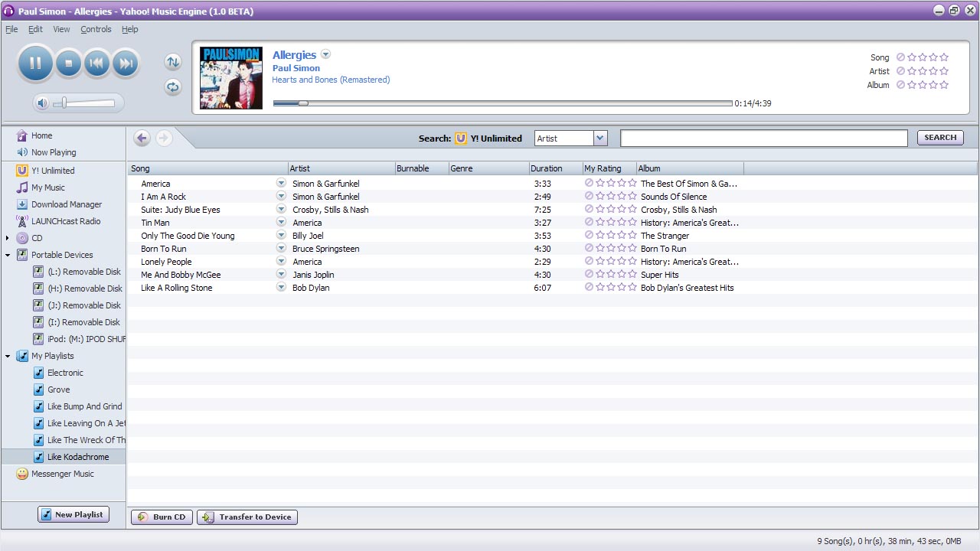Open options dropdown for America song
Viewport: 980px width, 551px height.
[281, 183]
